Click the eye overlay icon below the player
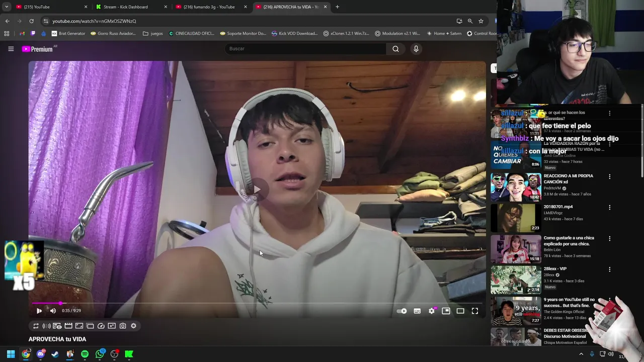Viewport: 644px width, 362px height. click(57, 326)
